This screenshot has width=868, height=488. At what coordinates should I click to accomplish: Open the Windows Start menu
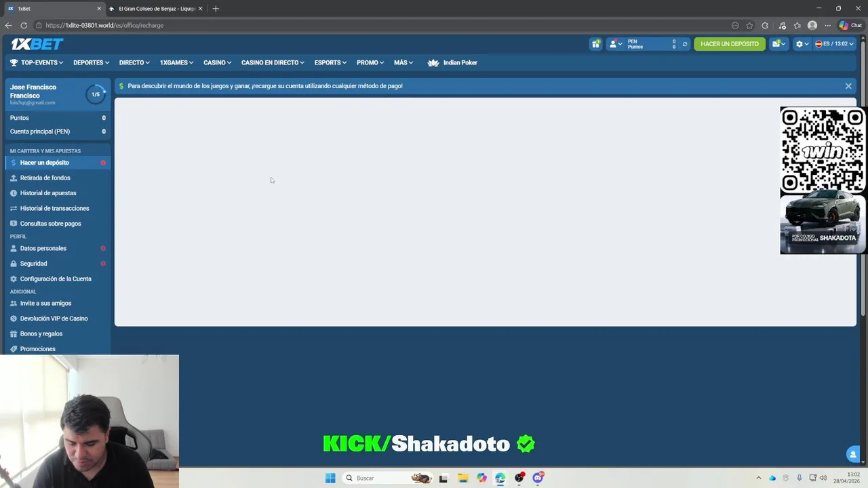[x=330, y=478]
